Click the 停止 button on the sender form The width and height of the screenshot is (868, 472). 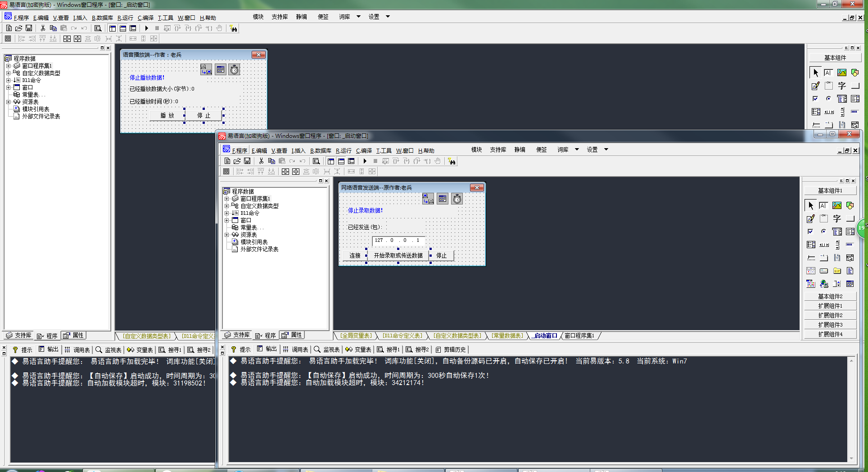click(x=442, y=255)
